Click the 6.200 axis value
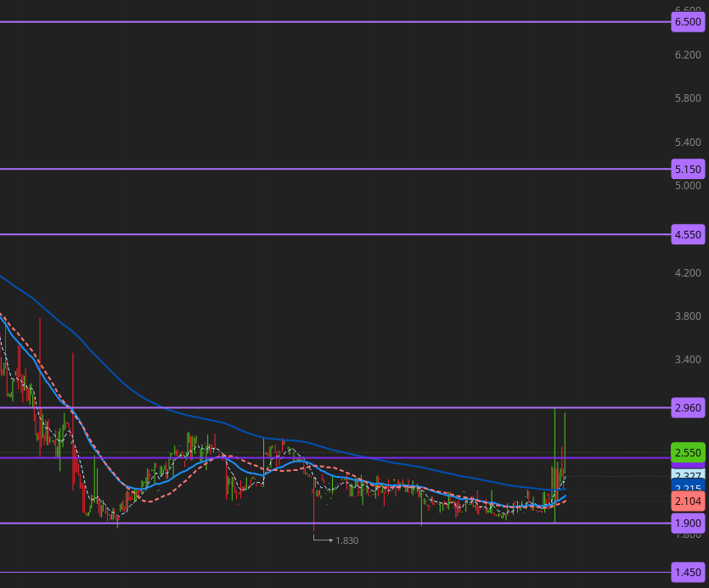Screen dimensions: 709x588 pyautogui.click(x=688, y=55)
